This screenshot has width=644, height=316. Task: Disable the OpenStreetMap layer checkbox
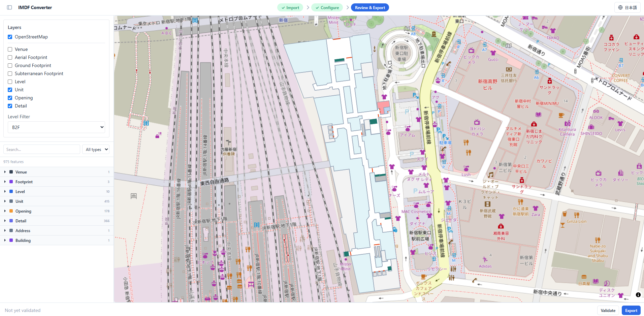(10, 37)
